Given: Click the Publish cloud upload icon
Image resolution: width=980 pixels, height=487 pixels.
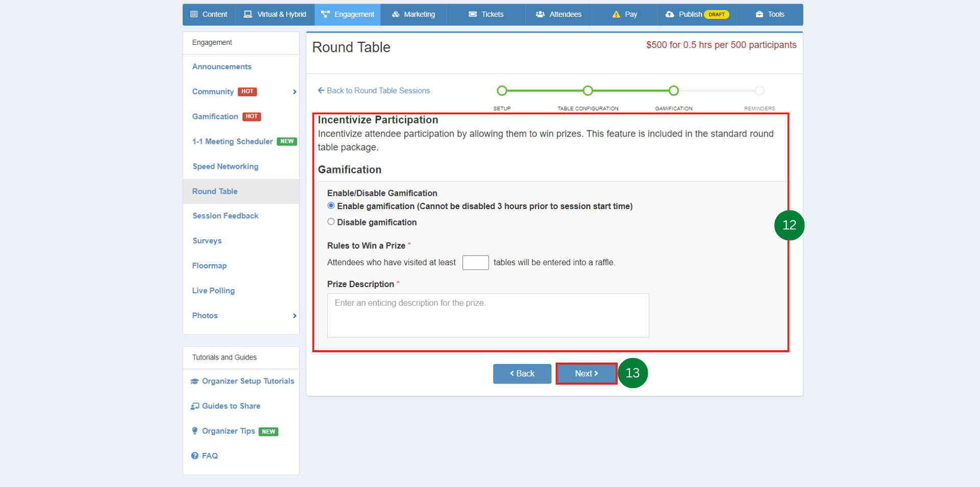Looking at the screenshot, I should (x=670, y=14).
